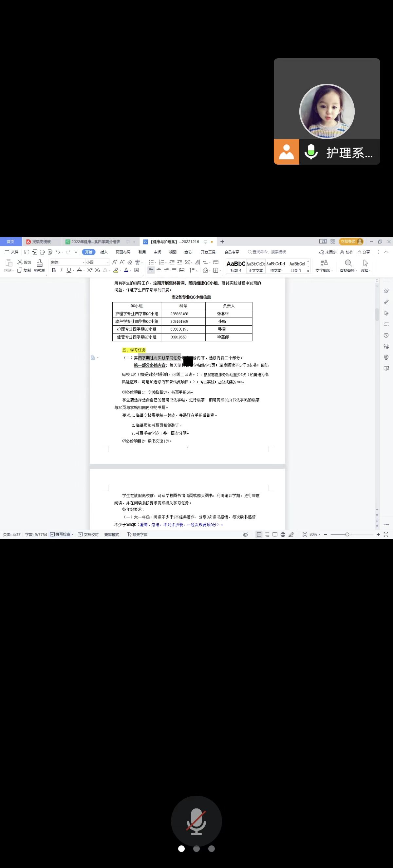Open the zoom percentage dropdown
393x868 pixels.
pyautogui.click(x=315, y=534)
